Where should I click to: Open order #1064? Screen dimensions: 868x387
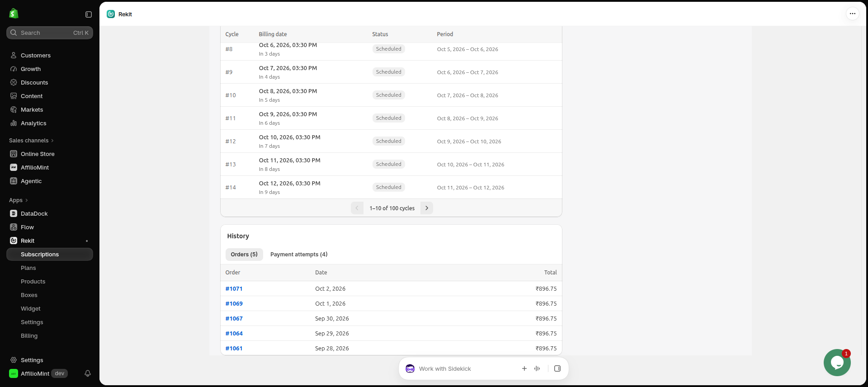(x=234, y=333)
